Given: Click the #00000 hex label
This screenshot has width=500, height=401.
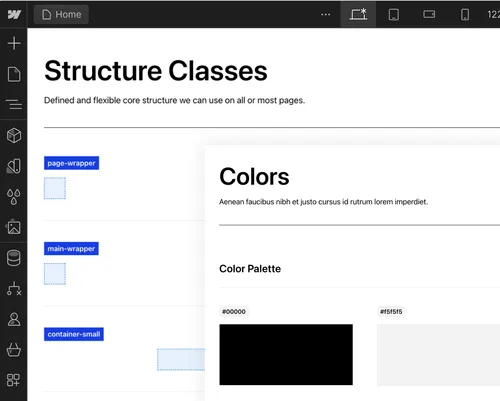Looking at the screenshot, I should click(234, 312).
